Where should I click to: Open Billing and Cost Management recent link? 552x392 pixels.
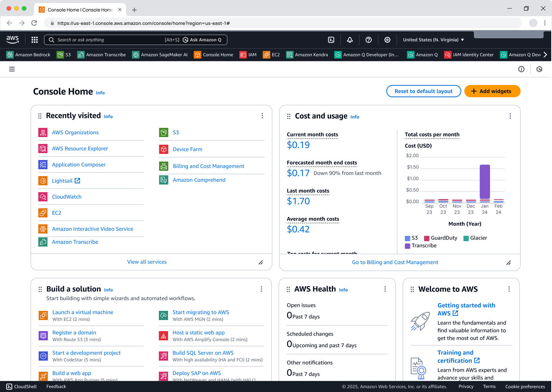[x=209, y=166]
